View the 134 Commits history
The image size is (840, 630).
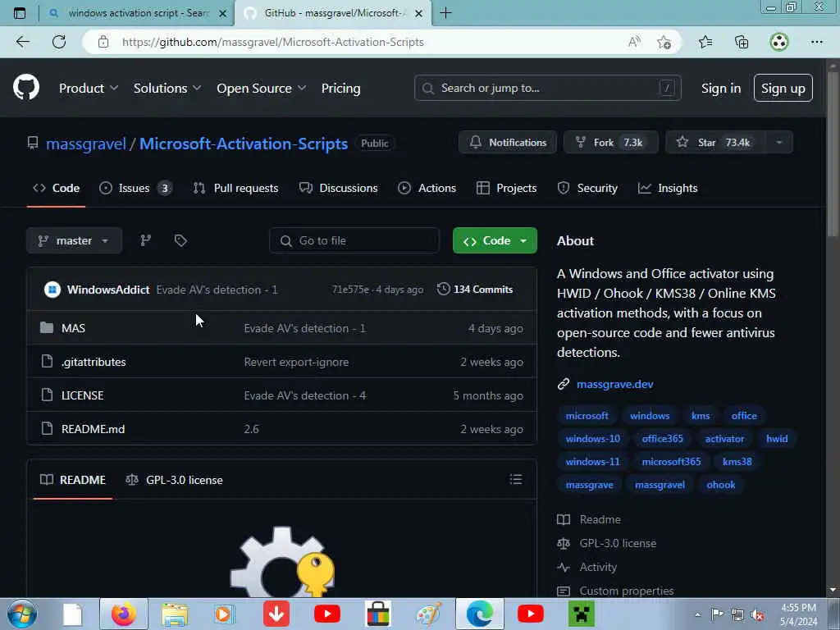tap(475, 290)
